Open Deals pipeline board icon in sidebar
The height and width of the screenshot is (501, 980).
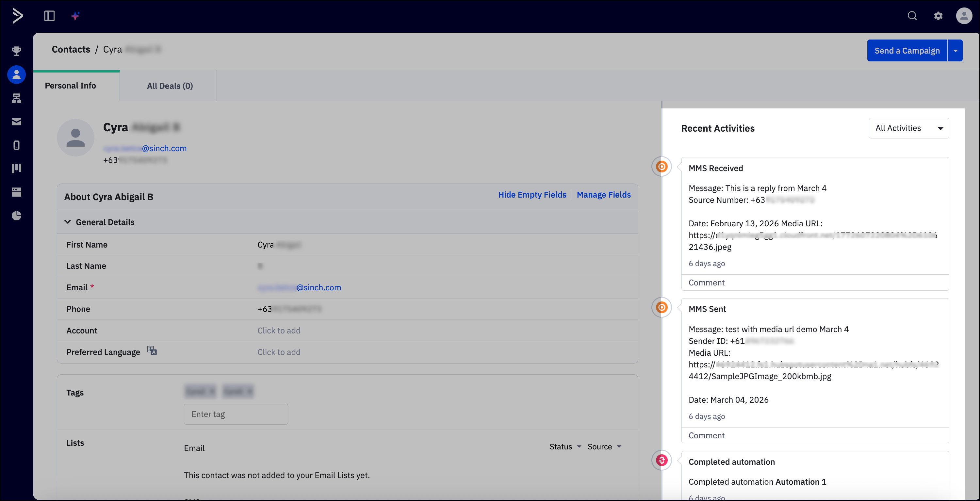pos(16,169)
